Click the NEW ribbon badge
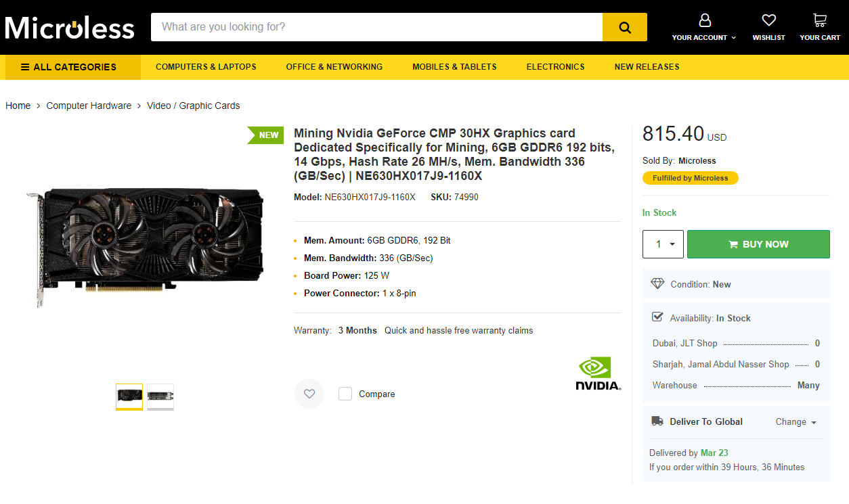849x504 pixels. tap(265, 135)
